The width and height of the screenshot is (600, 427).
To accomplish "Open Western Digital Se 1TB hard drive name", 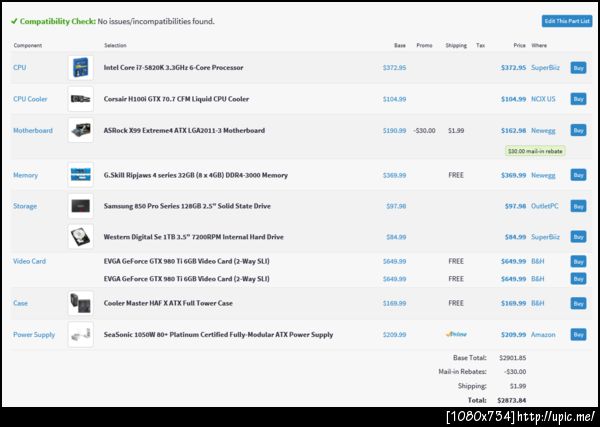I will (194, 237).
